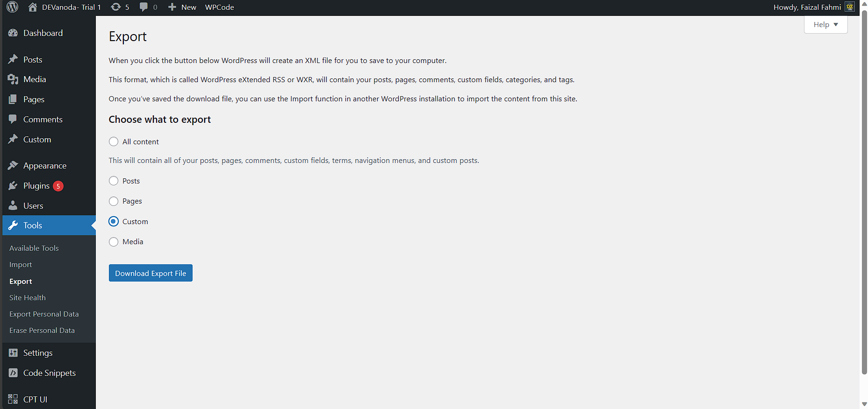
Task: Open the Howdy, Faizal Fahmi account menu
Action: point(814,7)
